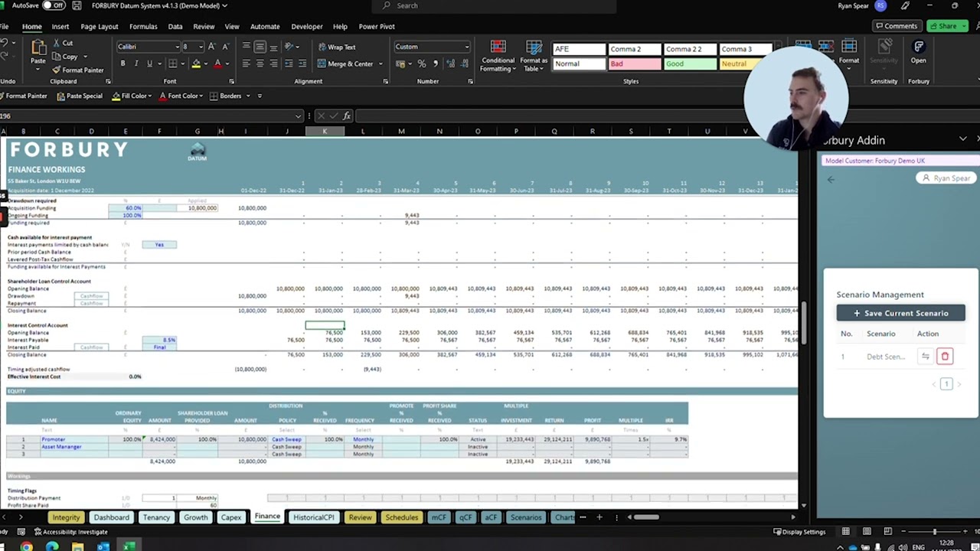Click Save Current Scenario button

900,313
